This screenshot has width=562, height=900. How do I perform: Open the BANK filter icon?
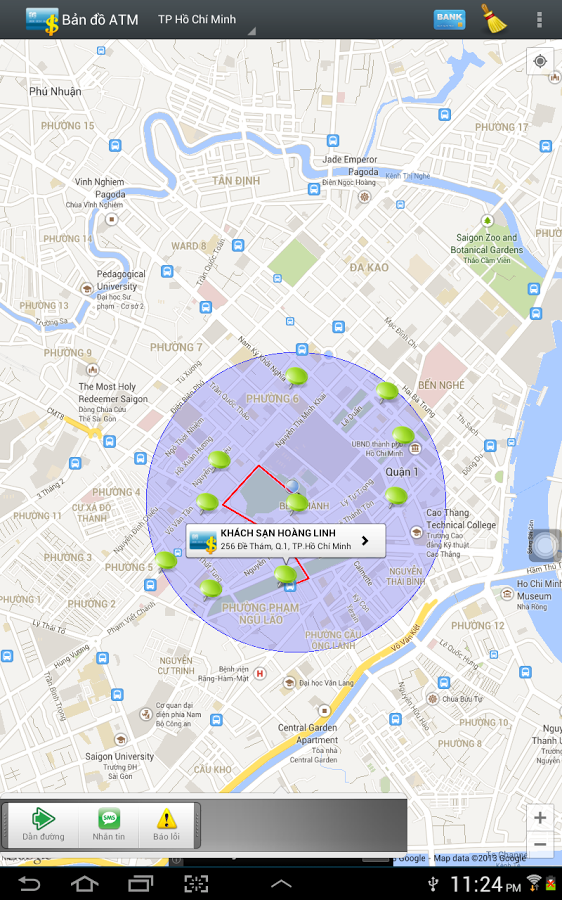[x=449, y=20]
